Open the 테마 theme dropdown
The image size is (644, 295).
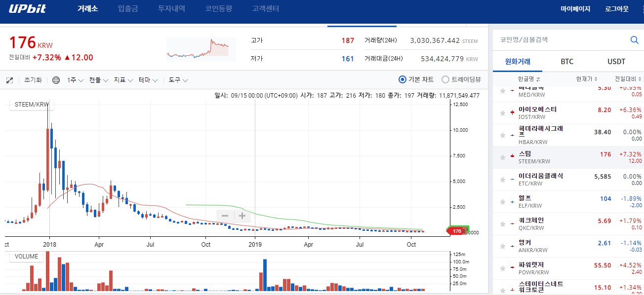148,80
